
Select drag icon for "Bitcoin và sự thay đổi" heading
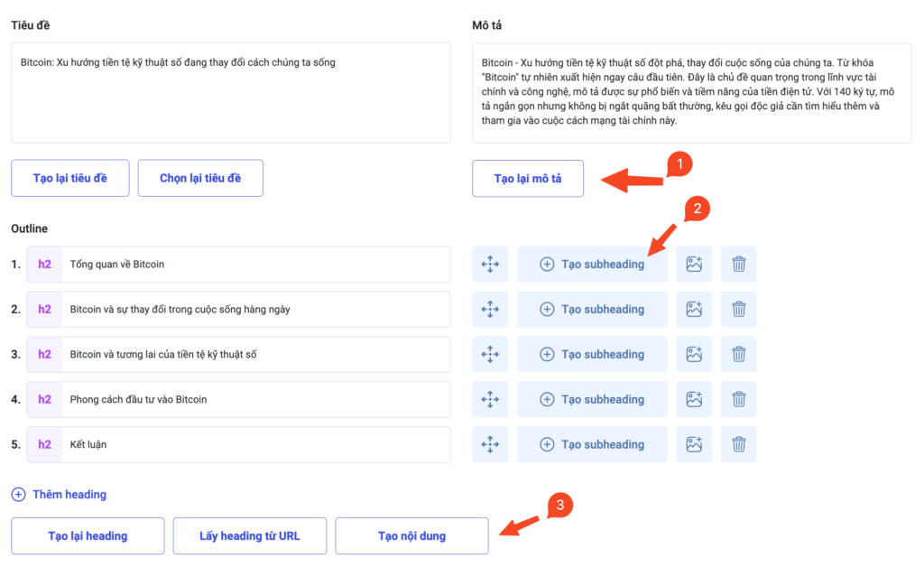[x=490, y=309]
